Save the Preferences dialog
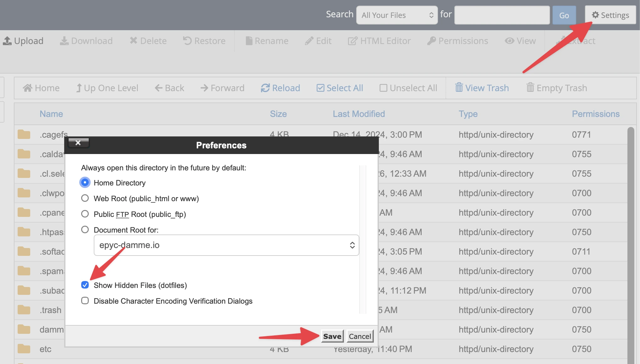640x364 pixels. (x=332, y=336)
